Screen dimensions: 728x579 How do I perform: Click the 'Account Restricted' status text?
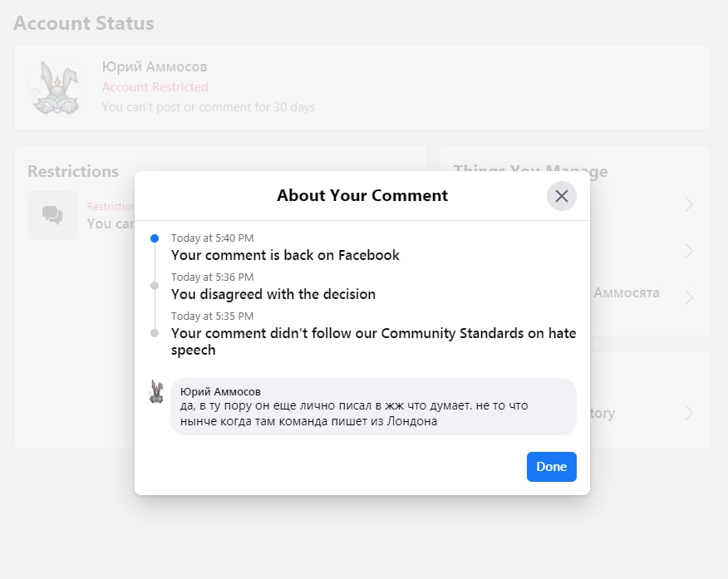pos(155,86)
